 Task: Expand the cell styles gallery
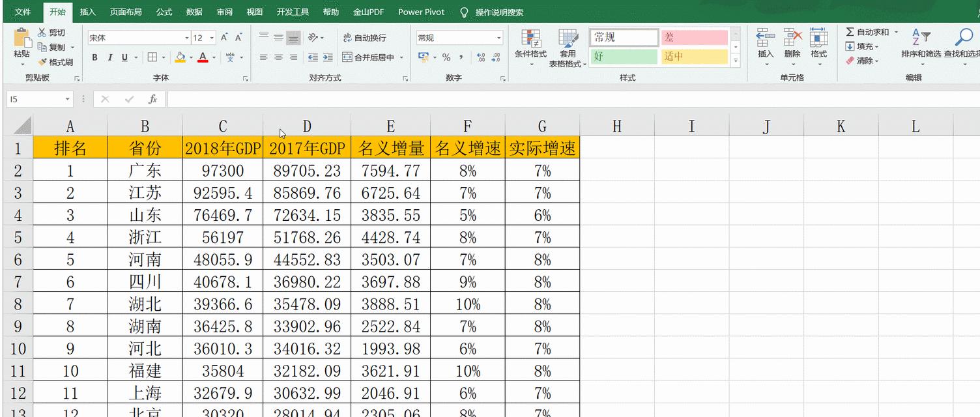(x=736, y=61)
